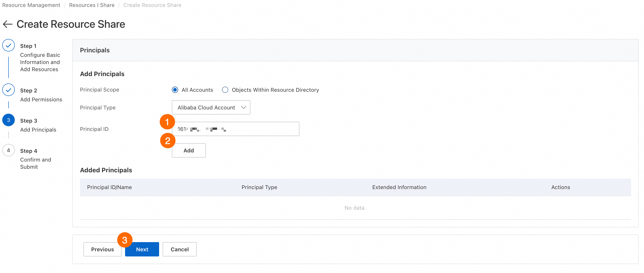Click the blue Next button
644x273 pixels.
click(142, 249)
